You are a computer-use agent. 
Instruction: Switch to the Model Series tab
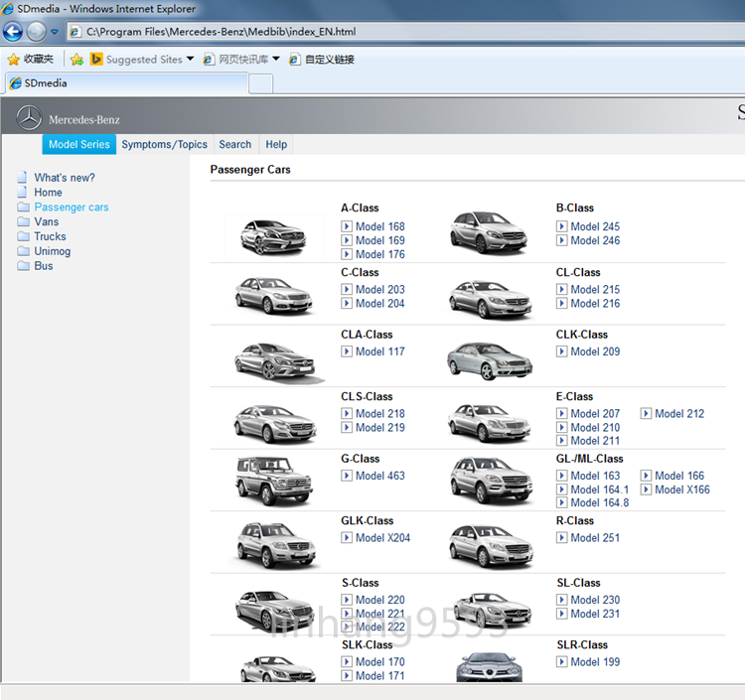[79, 144]
